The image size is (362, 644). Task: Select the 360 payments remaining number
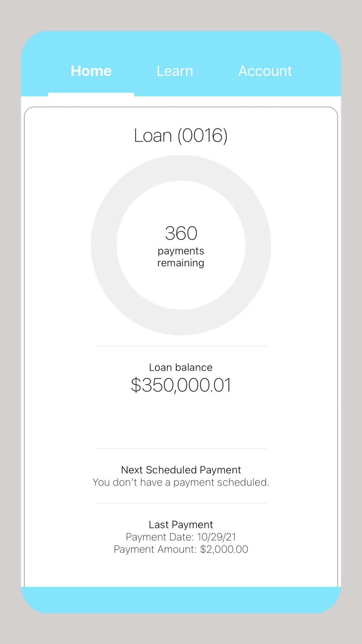[x=181, y=233]
